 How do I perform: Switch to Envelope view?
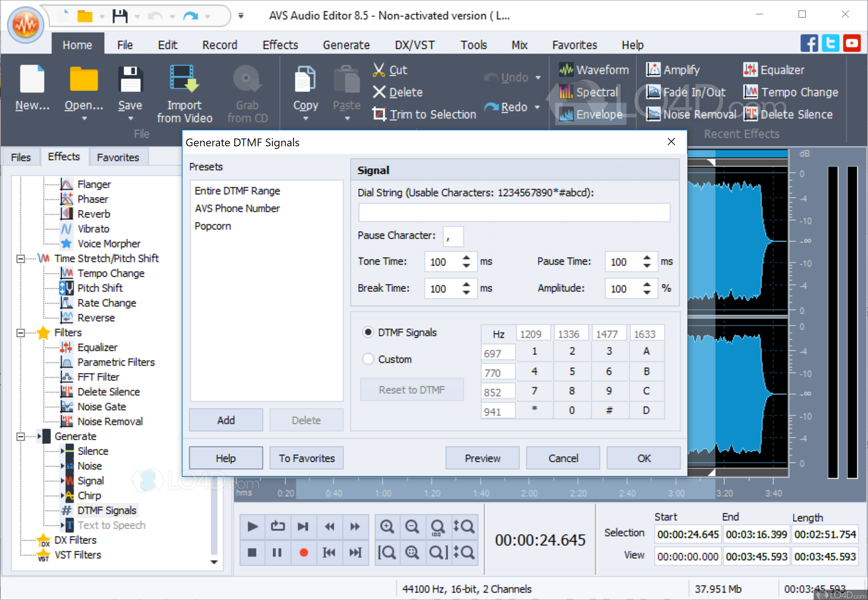click(591, 114)
